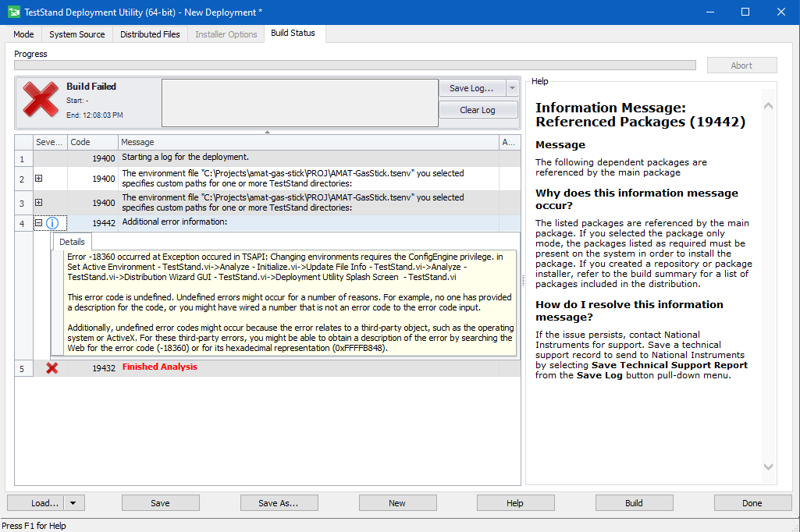Click the 'Build Failed' status heading

pos(91,87)
